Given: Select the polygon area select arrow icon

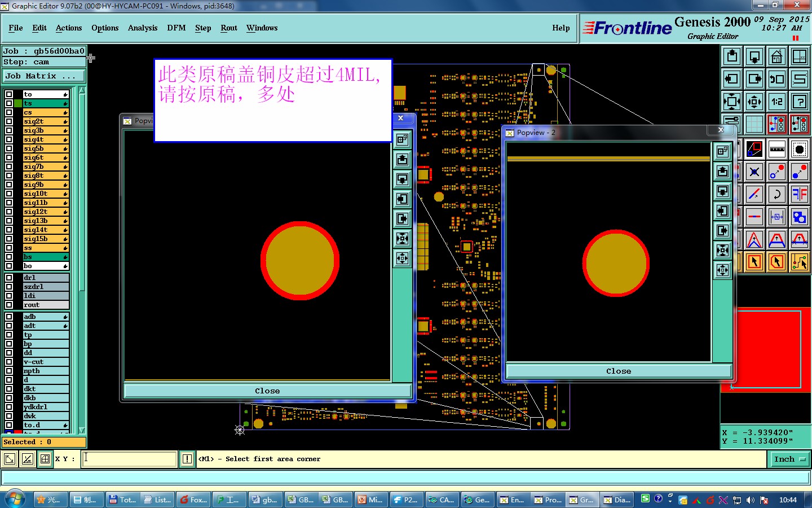Looking at the screenshot, I should tap(777, 262).
